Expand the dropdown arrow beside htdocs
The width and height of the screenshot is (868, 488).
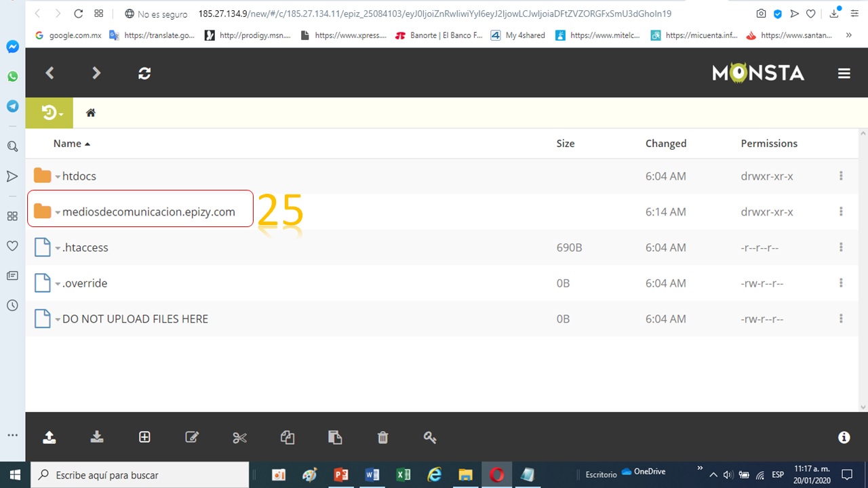pos(58,177)
